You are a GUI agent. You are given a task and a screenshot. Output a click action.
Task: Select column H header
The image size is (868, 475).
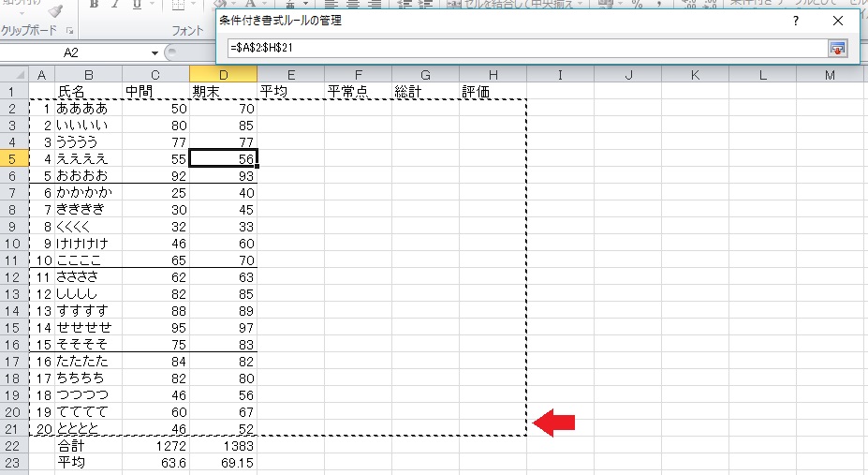click(493, 75)
